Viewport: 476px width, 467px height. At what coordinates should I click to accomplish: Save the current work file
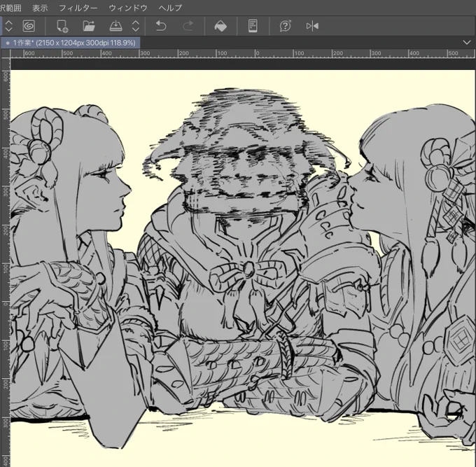coord(115,26)
